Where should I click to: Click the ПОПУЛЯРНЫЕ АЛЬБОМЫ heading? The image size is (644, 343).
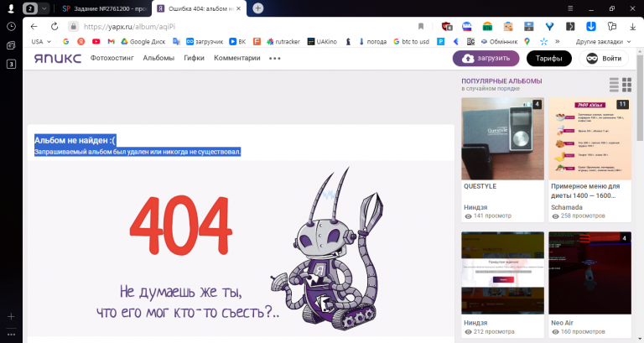tap(501, 81)
